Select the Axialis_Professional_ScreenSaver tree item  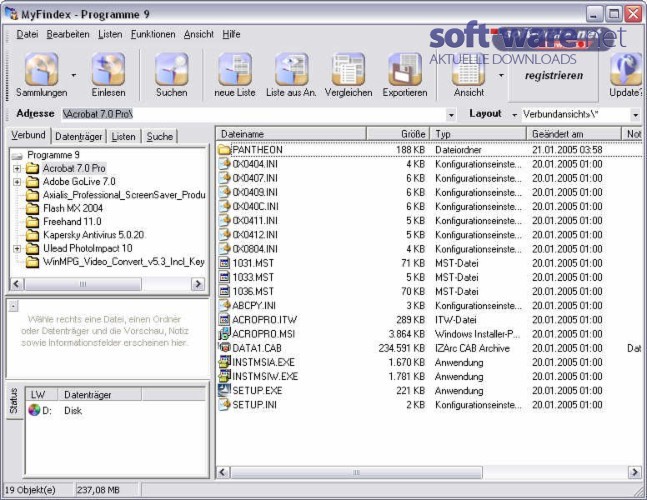tap(124, 195)
